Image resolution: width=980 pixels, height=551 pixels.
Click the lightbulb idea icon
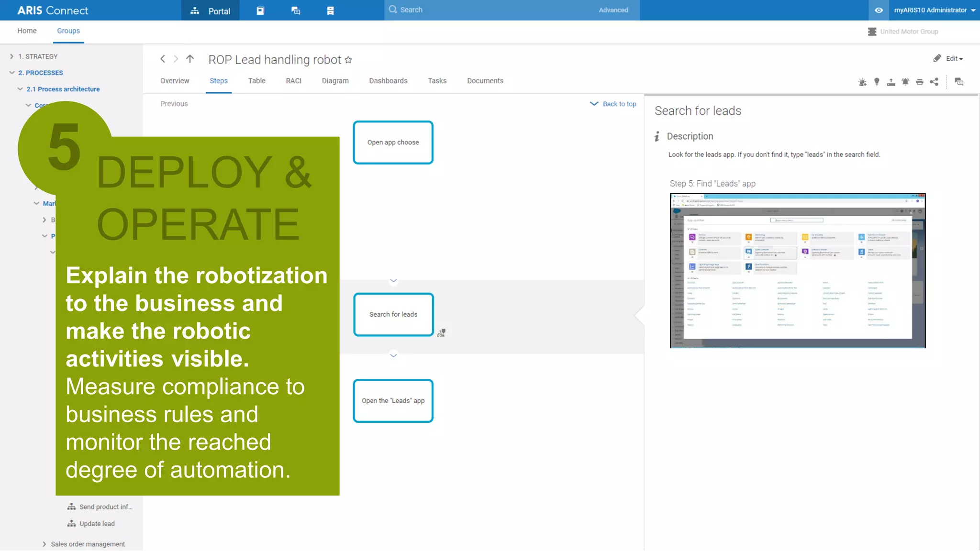click(877, 82)
